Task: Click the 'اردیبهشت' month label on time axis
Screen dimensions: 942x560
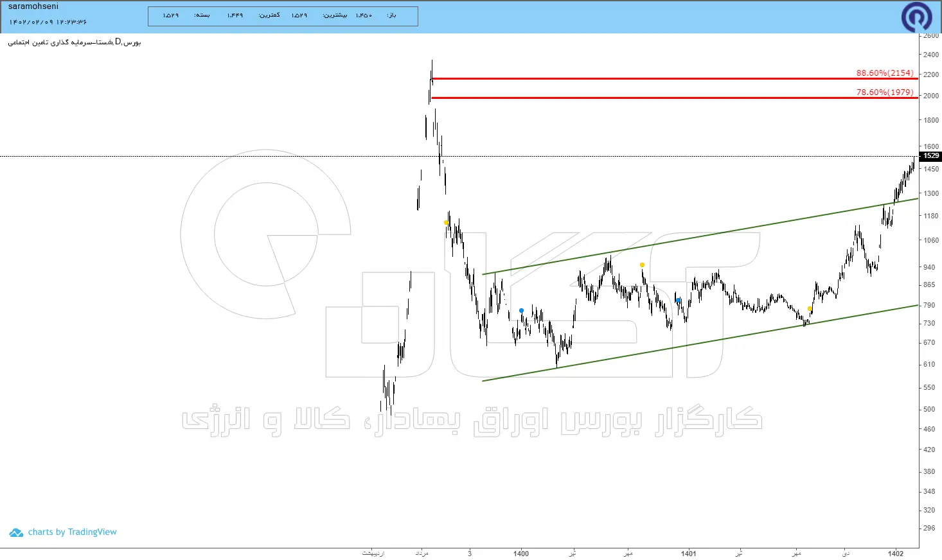Action: (x=373, y=554)
